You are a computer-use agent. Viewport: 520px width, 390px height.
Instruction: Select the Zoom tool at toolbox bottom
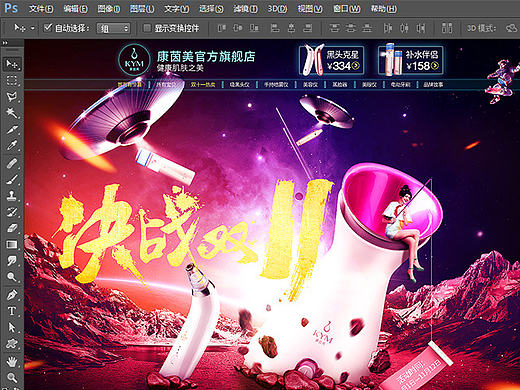click(12, 378)
